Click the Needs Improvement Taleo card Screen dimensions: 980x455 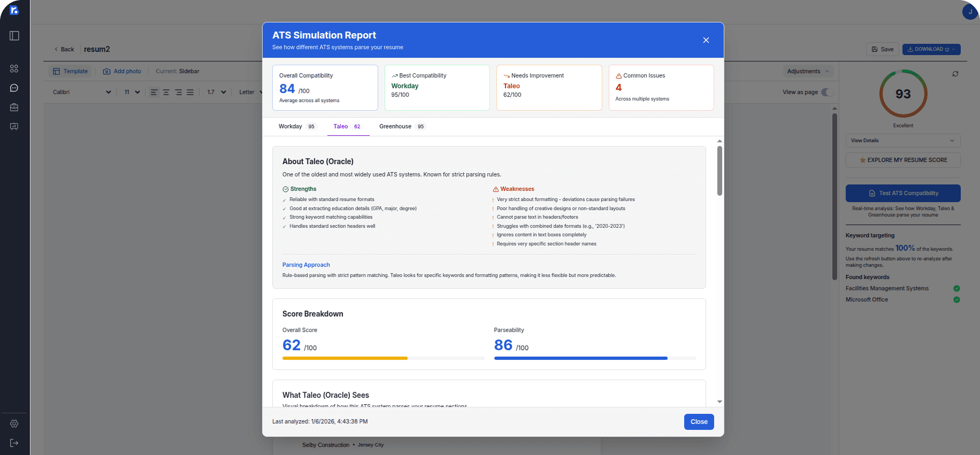(x=549, y=88)
